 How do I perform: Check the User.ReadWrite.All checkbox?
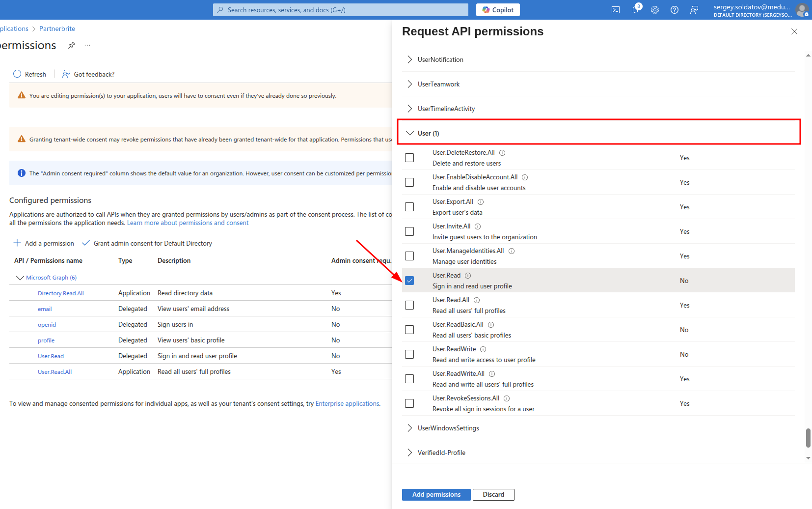[409, 379]
